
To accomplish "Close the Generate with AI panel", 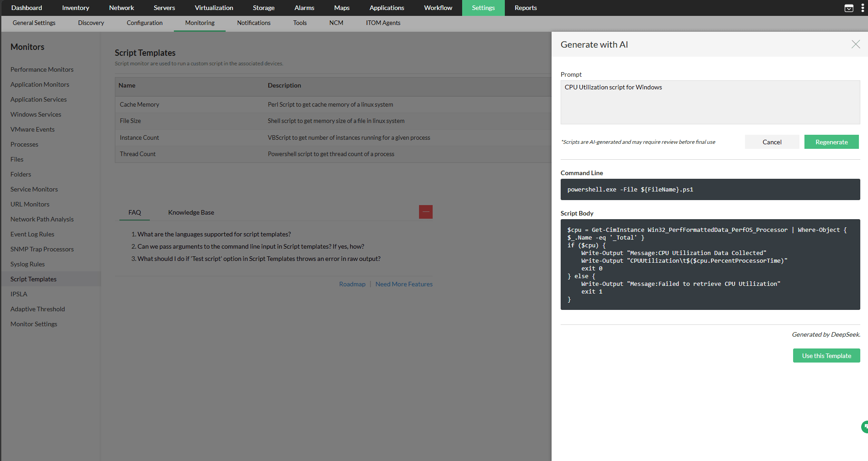I will 855,44.
